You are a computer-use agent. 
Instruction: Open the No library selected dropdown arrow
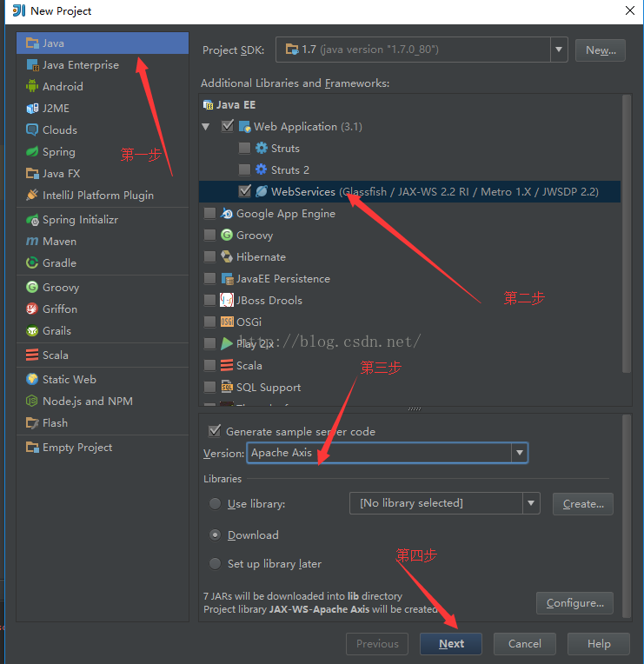point(531,503)
